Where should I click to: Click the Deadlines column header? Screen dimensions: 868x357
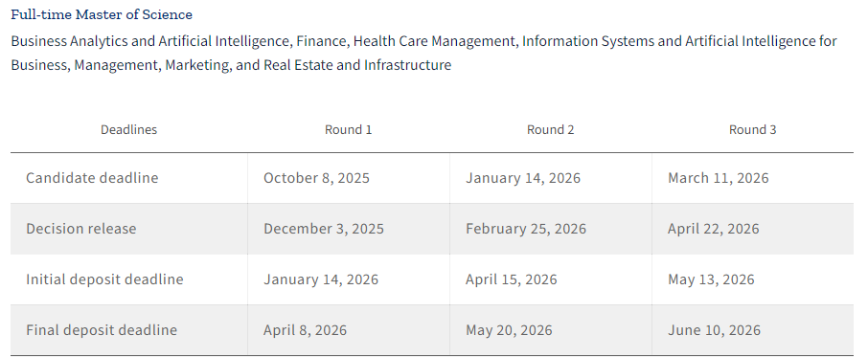tap(128, 129)
